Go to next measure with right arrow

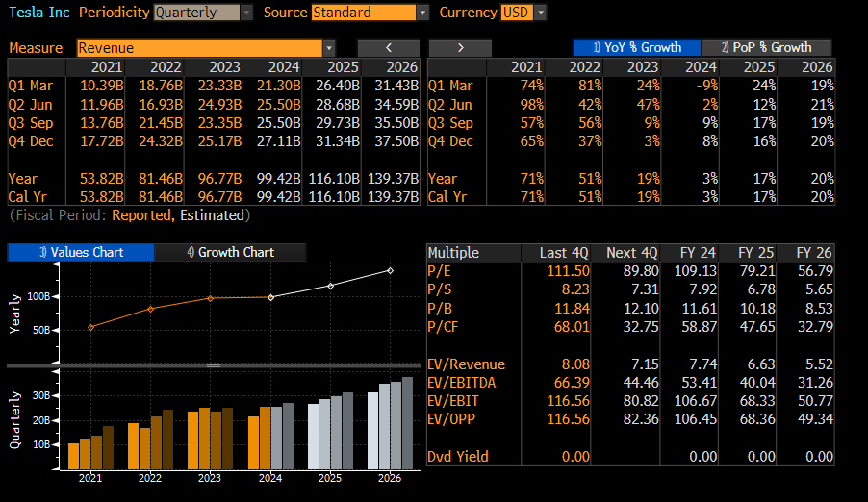pyautogui.click(x=460, y=48)
